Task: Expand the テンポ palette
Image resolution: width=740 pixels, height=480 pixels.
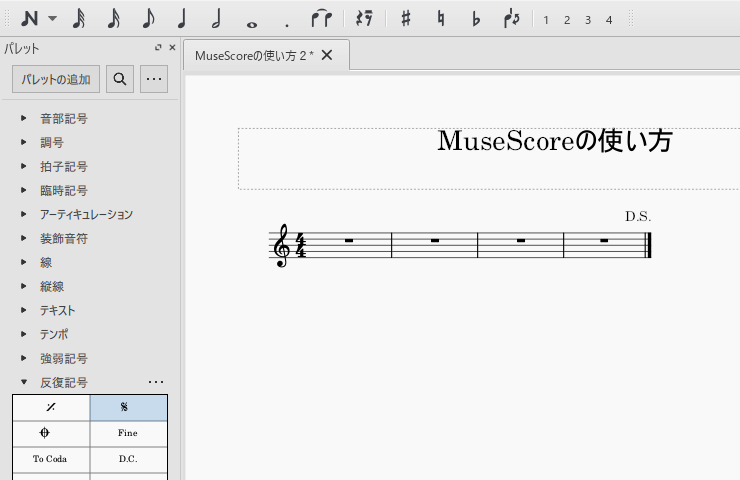Action: (24, 334)
